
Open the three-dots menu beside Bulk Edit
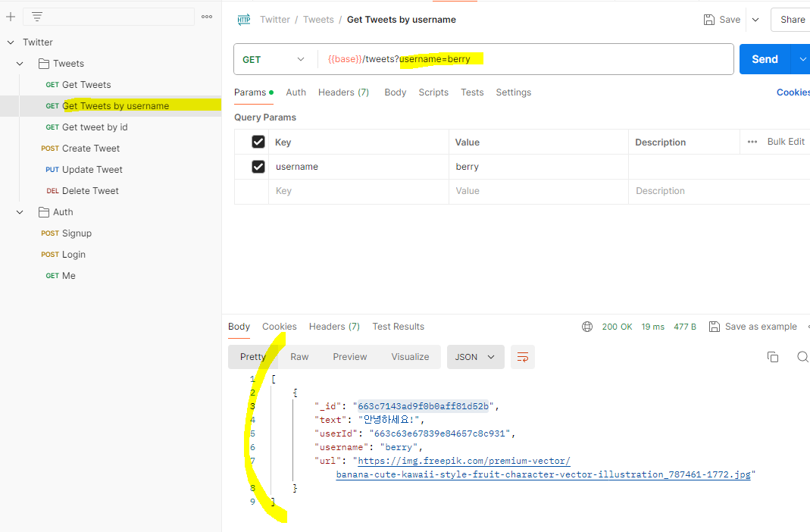pos(752,142)
